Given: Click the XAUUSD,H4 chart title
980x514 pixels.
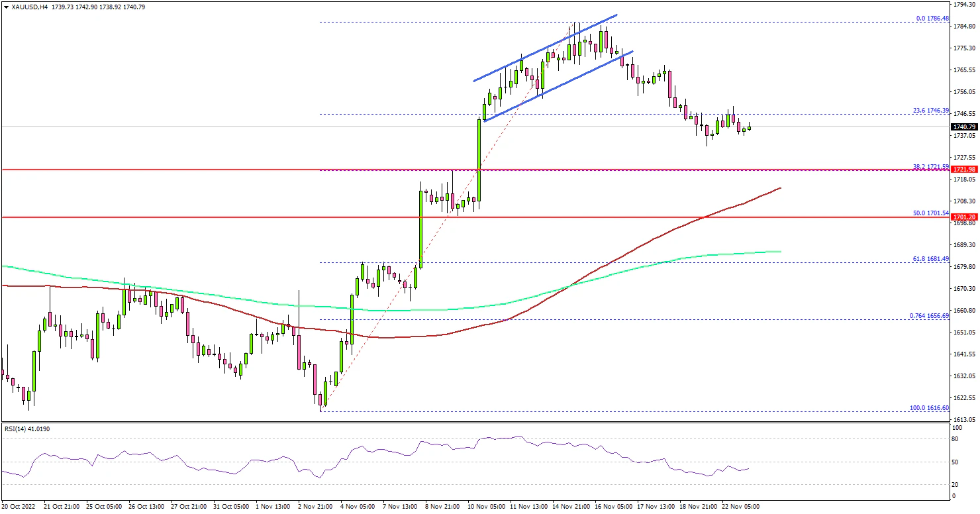Looking at the screenshot, I should point(24,6).
